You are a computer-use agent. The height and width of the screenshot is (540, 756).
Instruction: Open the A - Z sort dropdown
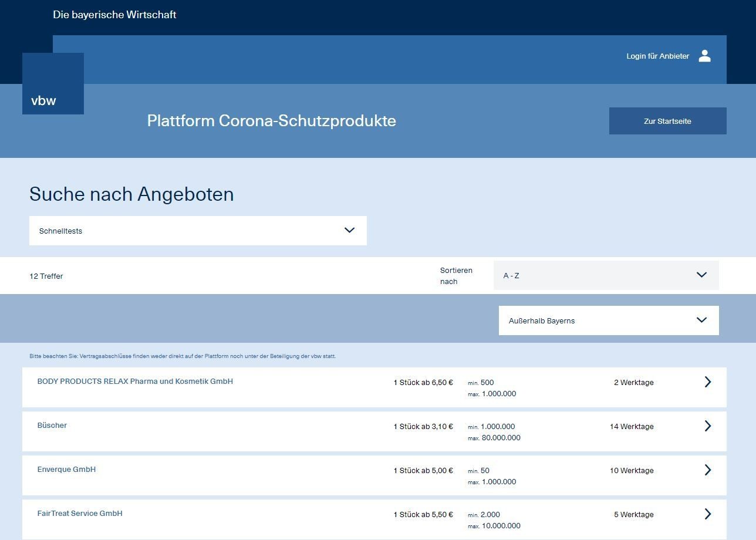[x=606, y=275]
